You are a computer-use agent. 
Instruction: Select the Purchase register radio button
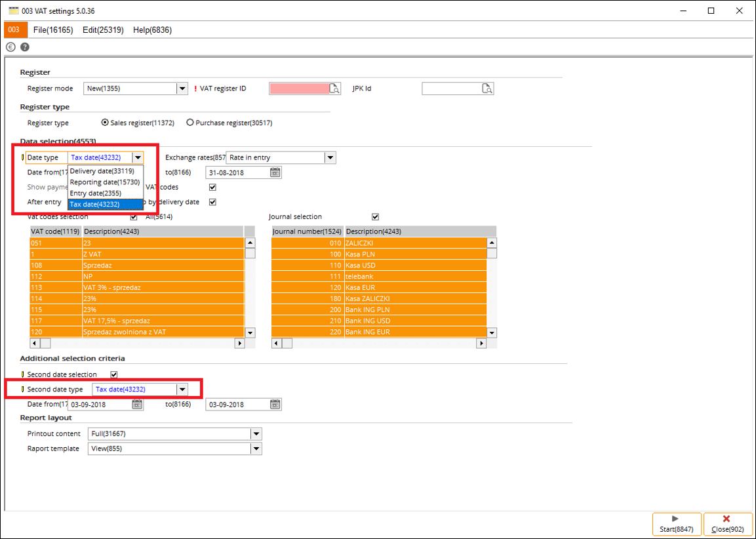tap(190, 123)
